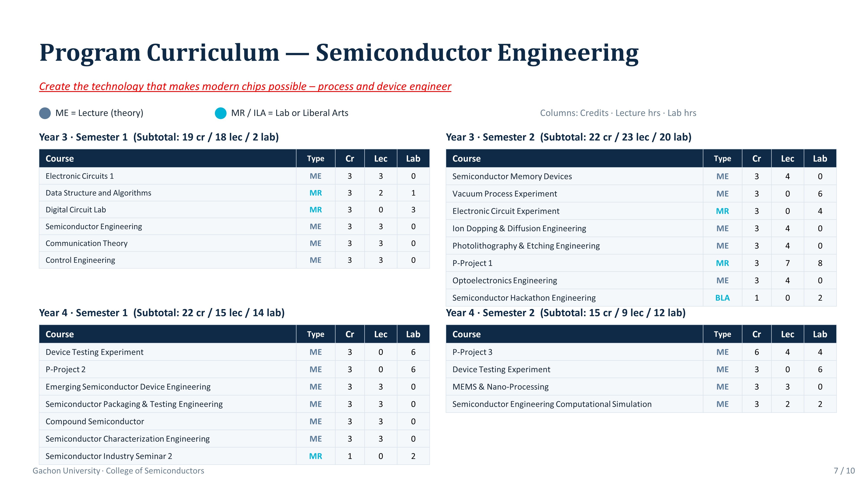This screenshot has width=868, height=488.
Task: Click the gray-blue ME legend dot
Action: click(x=45, y=113)
